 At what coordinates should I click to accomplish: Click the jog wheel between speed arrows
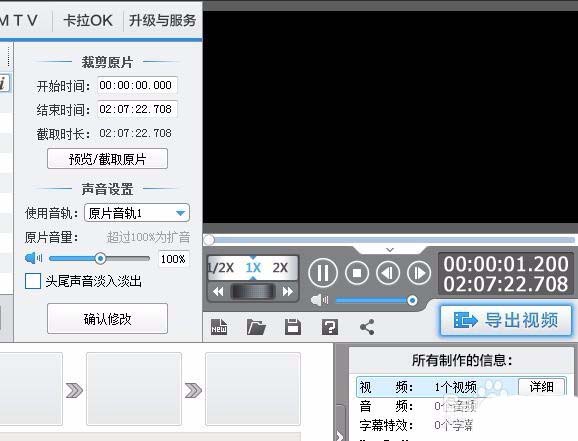point(253,292)
